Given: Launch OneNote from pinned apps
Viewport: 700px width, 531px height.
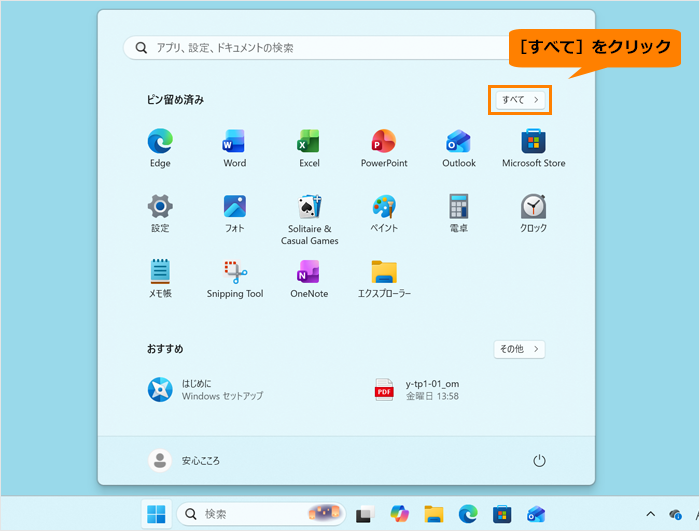Looking at the screenshot, I should [x=309, y=279].
